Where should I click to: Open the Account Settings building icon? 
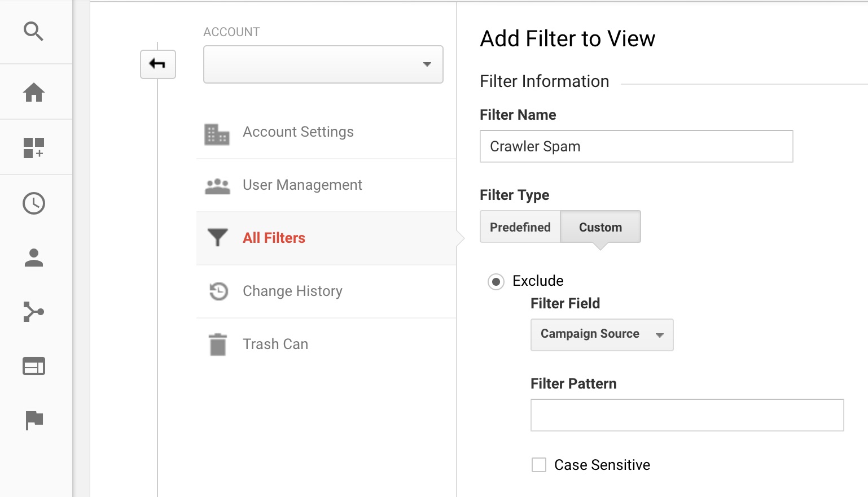tap(217, 134)
